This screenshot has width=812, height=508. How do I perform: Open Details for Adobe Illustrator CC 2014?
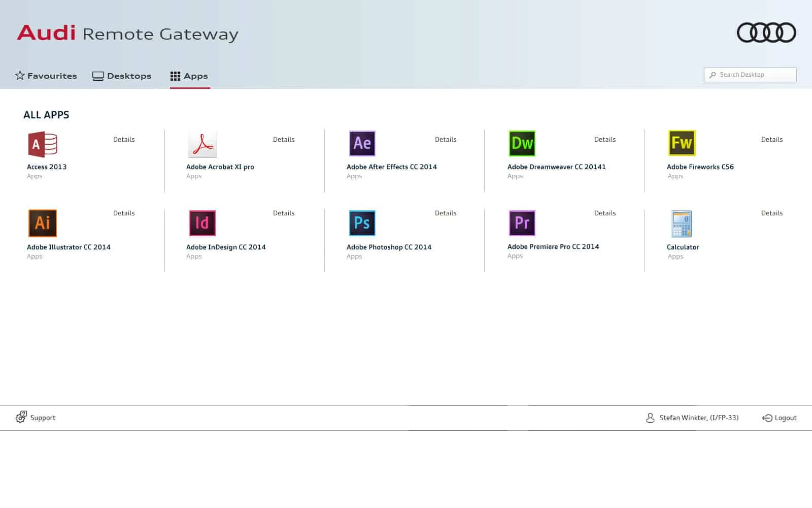[x=124, y=213]
